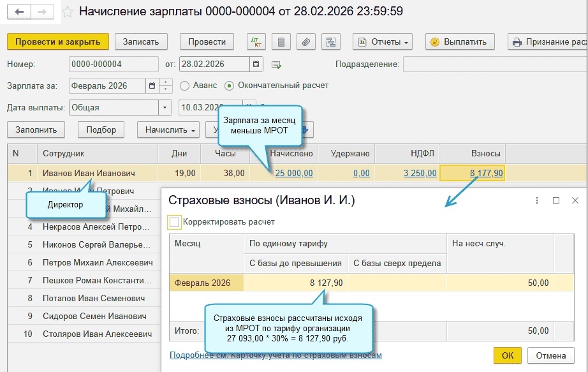This screenshot has width=588, height=372.
Task: Open calendar picker for document date
Action: pos(256,64)
